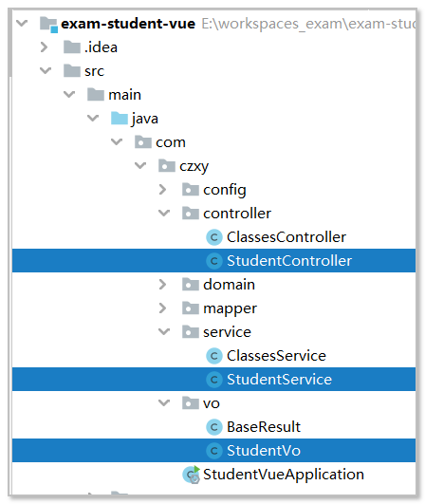The width and height of the screenshot is (425, 504).
Task: Select the czxy package
Action: click(194, 167)
